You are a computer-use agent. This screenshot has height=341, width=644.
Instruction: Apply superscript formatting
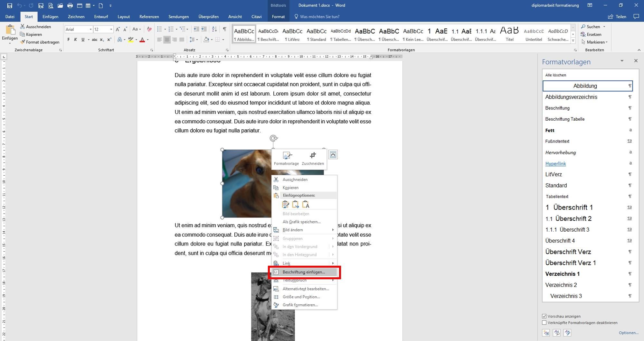point(109,40)
